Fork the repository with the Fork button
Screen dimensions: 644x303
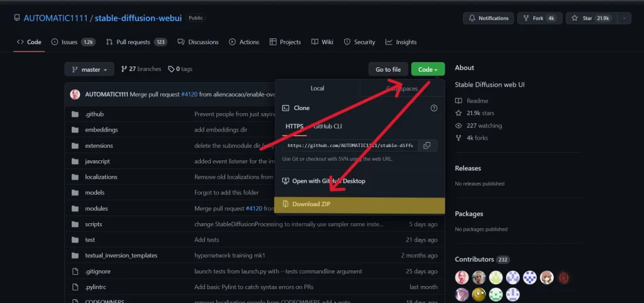(539, 18)
